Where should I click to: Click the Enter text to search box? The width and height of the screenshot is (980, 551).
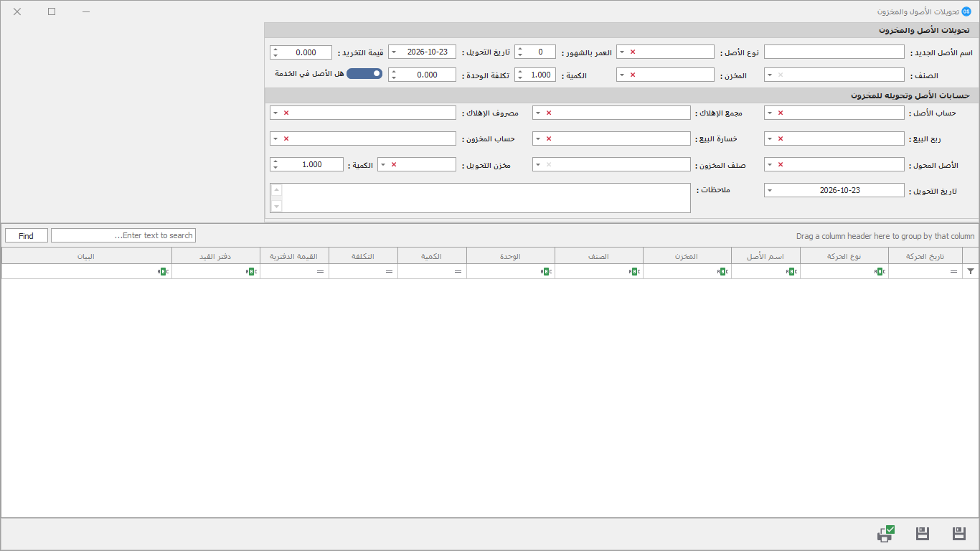[x=123, y=235]
